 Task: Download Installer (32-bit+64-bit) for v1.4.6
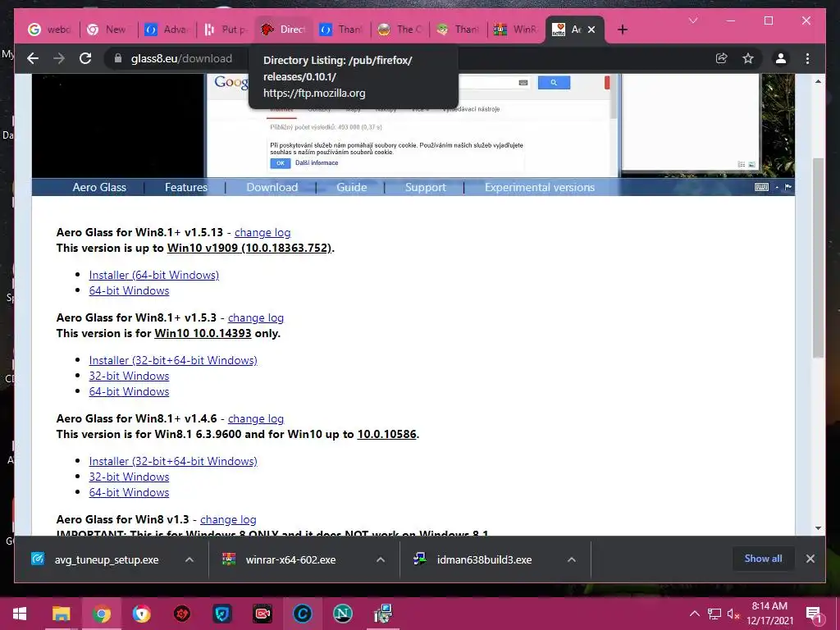[173, 461]
